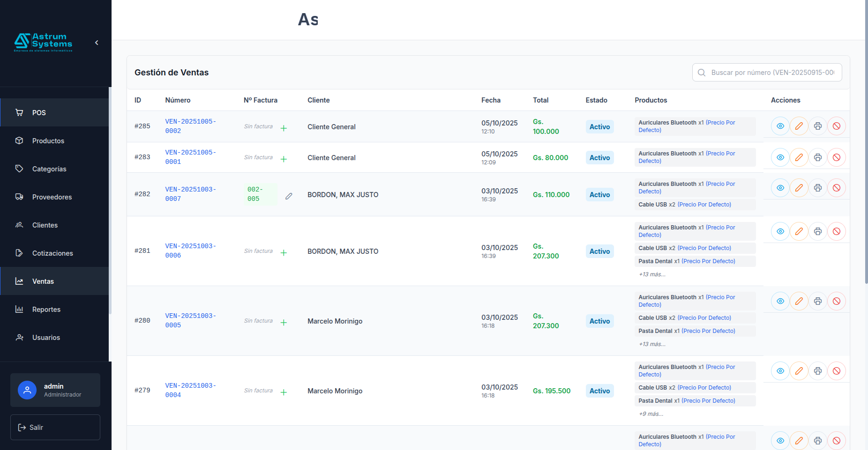Add invoice with plus icon for sale #285

(x=284, y=128)
